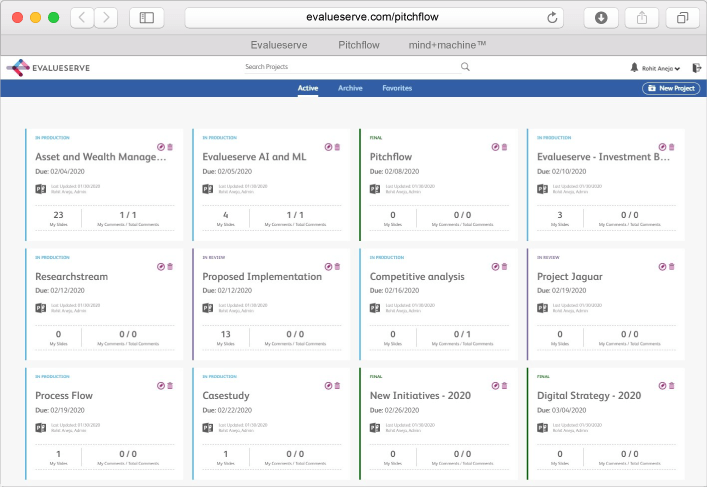Go back in browser history
Viewport: 707px width, 487px height.
coord(82,18)
